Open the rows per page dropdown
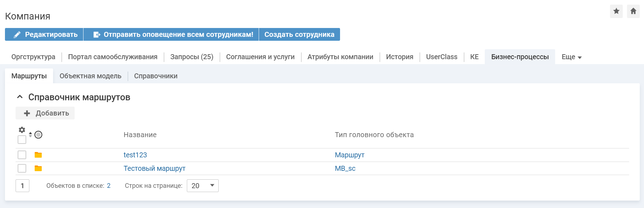Viewport: 644px width, 208px height. [x=203, y=186]
